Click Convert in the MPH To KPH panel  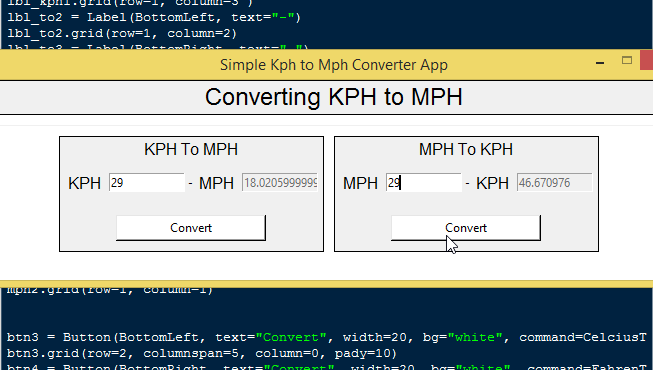point(466,228)
